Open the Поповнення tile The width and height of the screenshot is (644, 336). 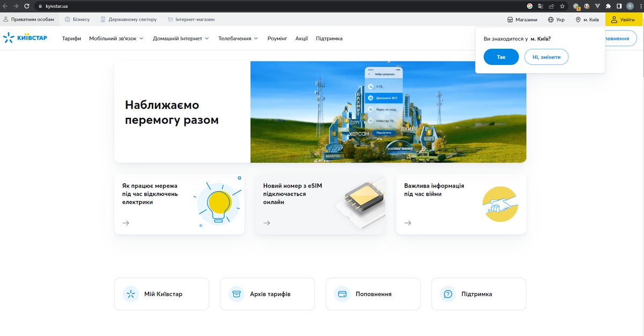[373, 294]
